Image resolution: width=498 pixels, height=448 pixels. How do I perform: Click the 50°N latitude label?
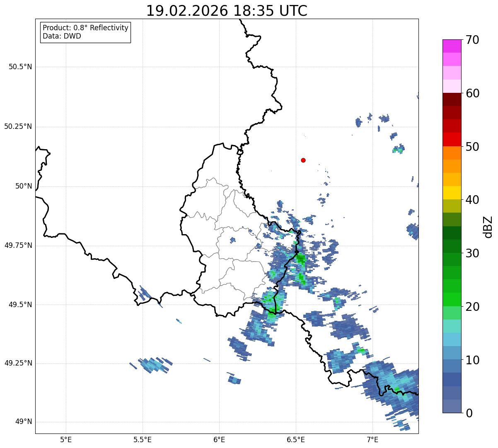[24, 186]
